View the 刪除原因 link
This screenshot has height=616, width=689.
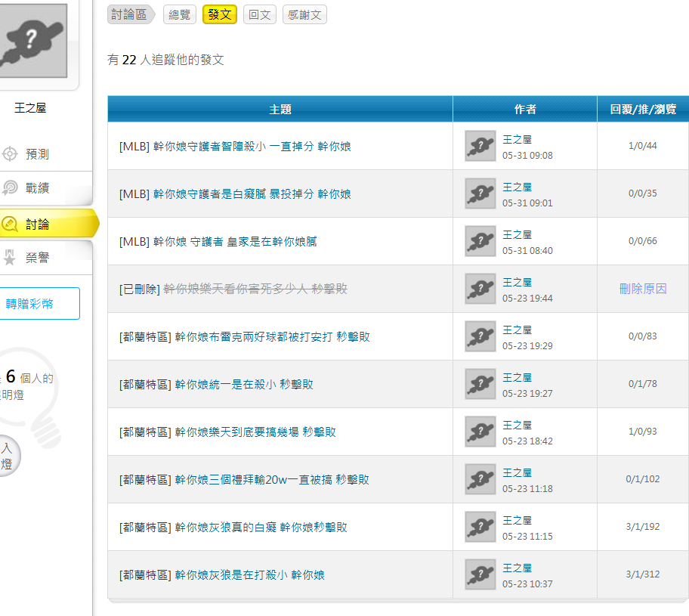[643, 289]
